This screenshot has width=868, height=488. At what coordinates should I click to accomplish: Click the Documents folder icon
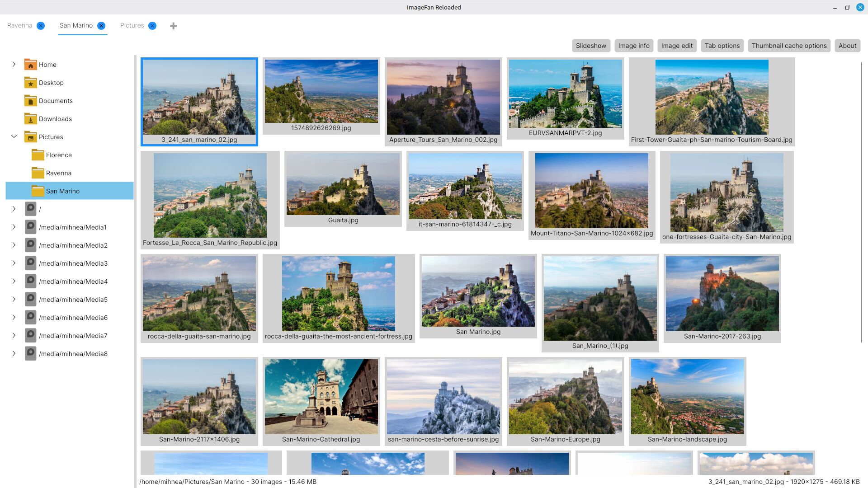30,101
